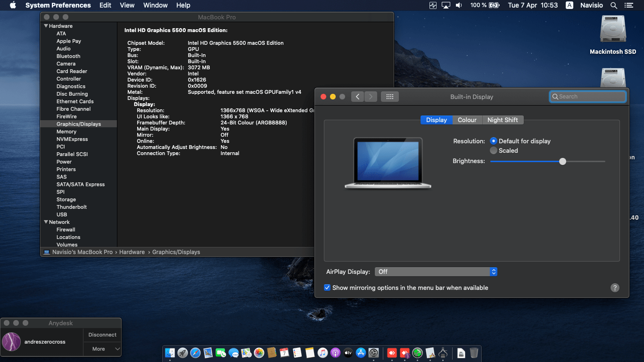Viewport: 644px width, 362px height.
Task: Open Mail stamp icon in dock
Action: 208,353
